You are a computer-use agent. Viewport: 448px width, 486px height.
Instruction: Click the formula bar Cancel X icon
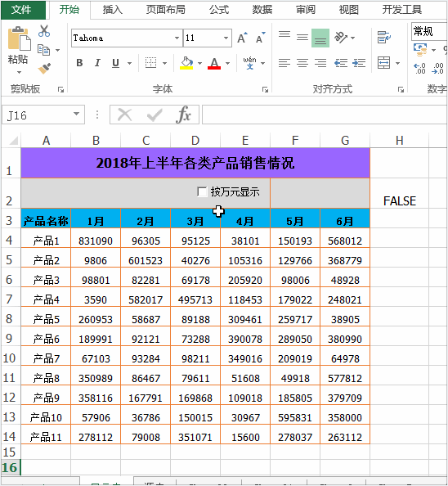pos(125,115)
